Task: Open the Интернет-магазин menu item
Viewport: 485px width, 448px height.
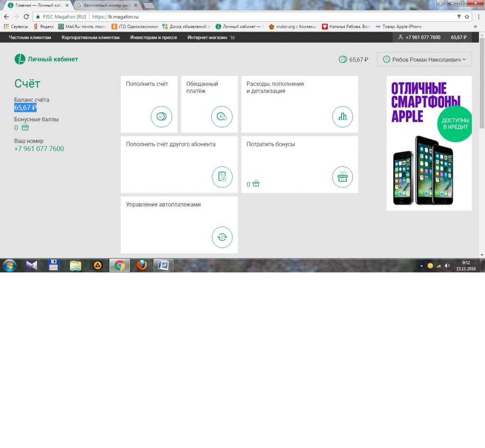Action: pyautogui.click(x=207, y=37)
